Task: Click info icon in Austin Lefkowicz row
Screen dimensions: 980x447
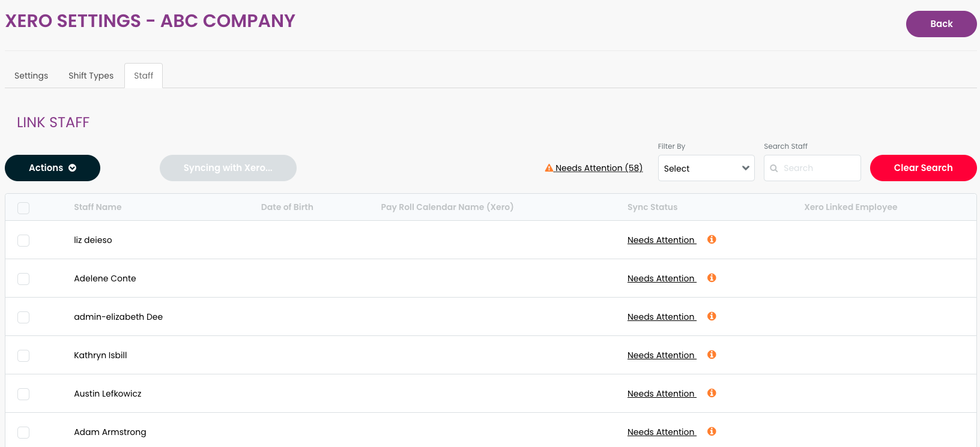Action: (x=712, y=393)
